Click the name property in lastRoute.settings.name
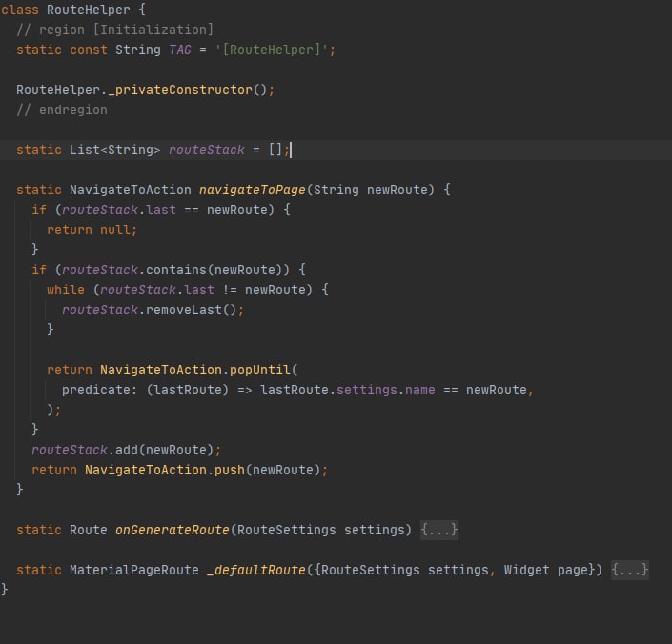 420,390
